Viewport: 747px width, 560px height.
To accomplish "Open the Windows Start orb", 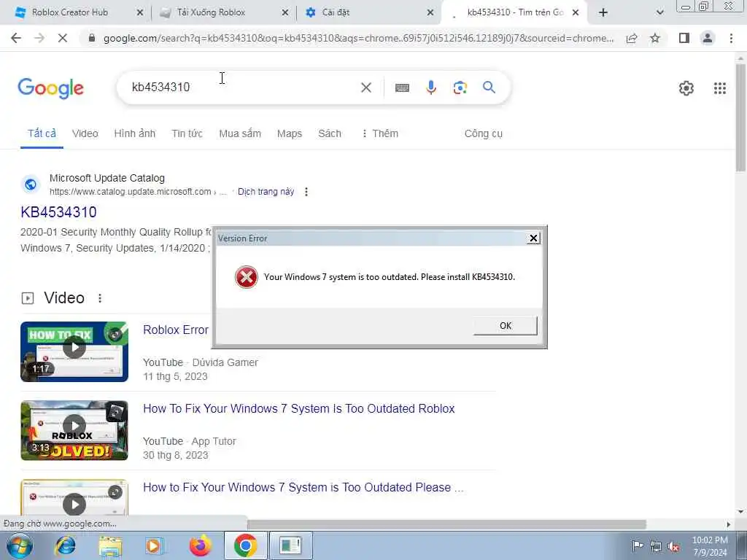I will click(x=20, y=545).
